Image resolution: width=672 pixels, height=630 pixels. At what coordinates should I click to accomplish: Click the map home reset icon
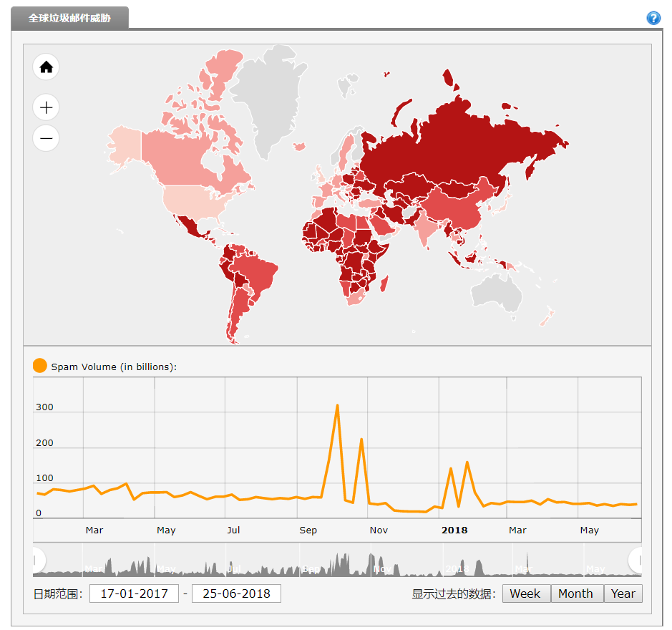(x=47, y=67)
